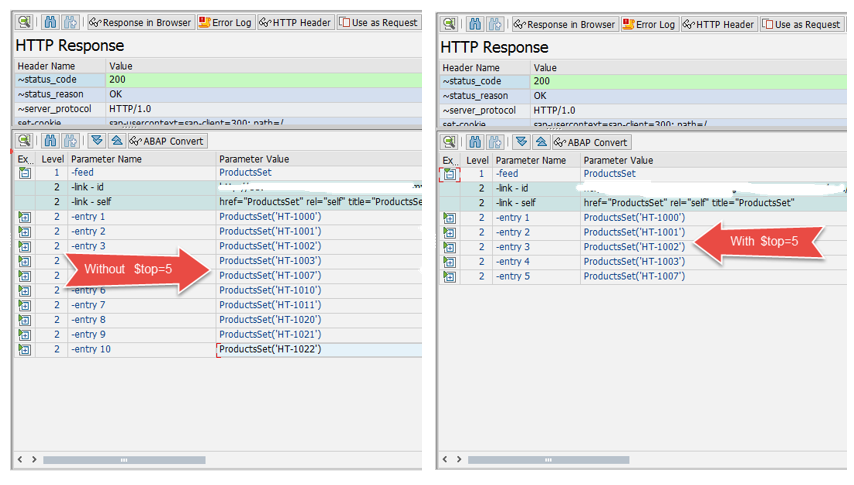Click Find Next icon in left header toolbar

pyautogui.click(x=70, y=22)
